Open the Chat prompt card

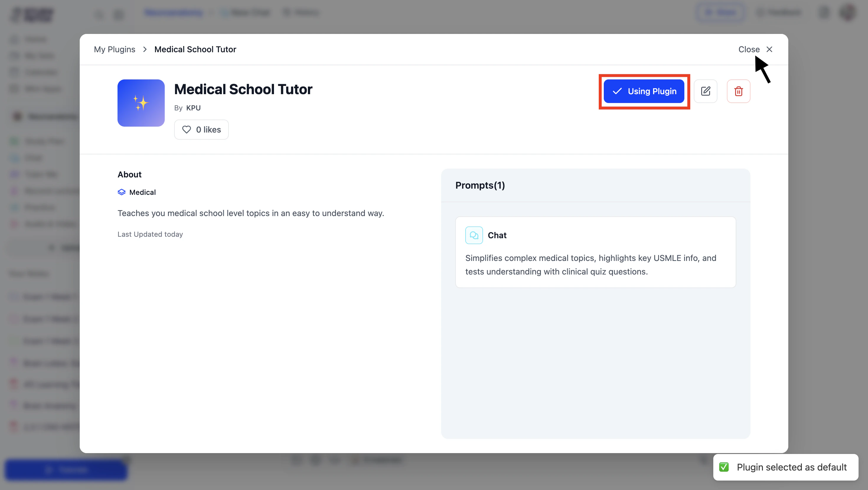[x=595, y=252]
